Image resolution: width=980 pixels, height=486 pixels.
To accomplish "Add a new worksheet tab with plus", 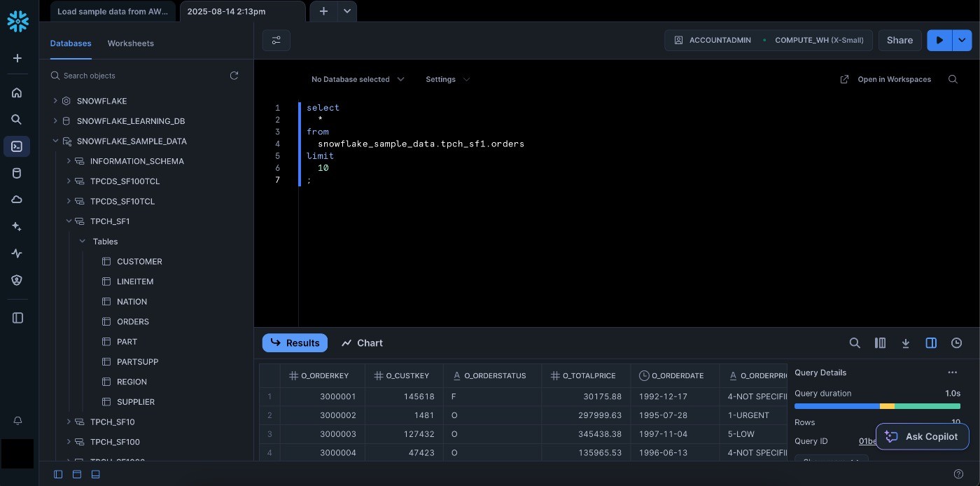I will pos(323,11).
